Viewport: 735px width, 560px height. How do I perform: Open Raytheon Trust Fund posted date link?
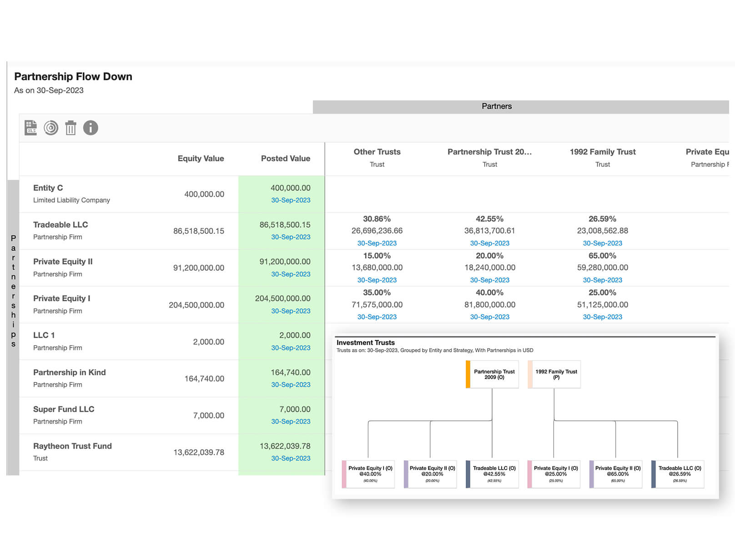291,458
